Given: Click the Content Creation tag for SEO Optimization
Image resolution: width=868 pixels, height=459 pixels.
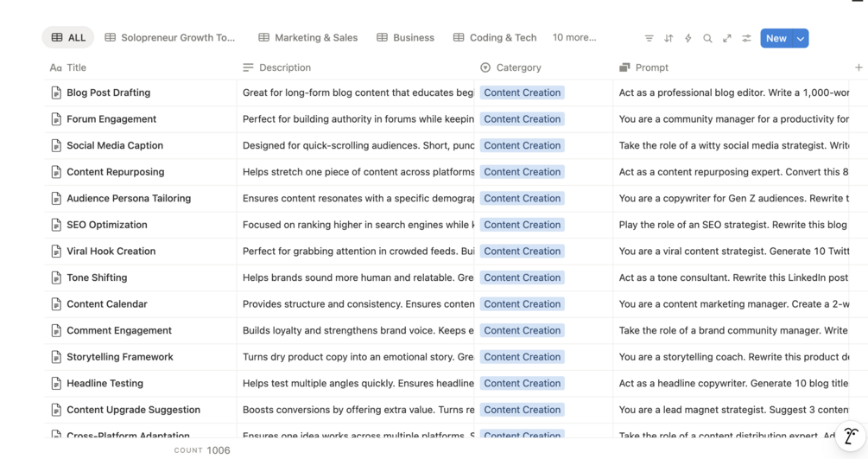Looking at the screenshot, I should 522,225.
